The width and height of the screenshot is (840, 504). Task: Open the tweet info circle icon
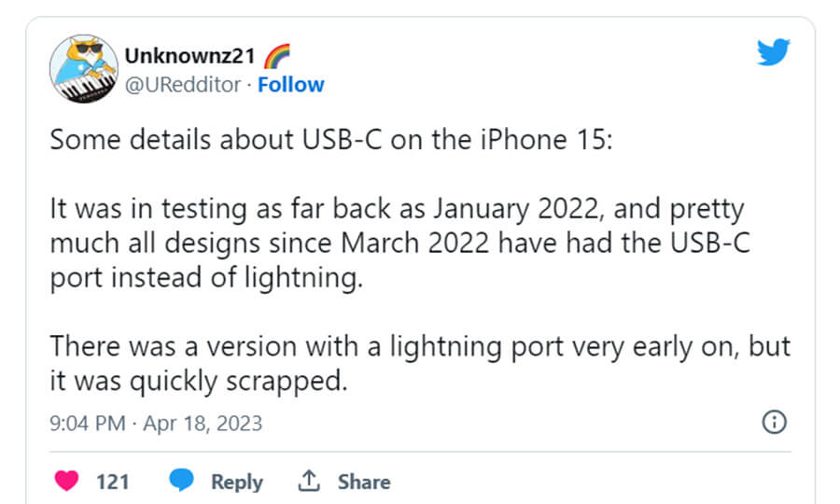pos(774,423)
